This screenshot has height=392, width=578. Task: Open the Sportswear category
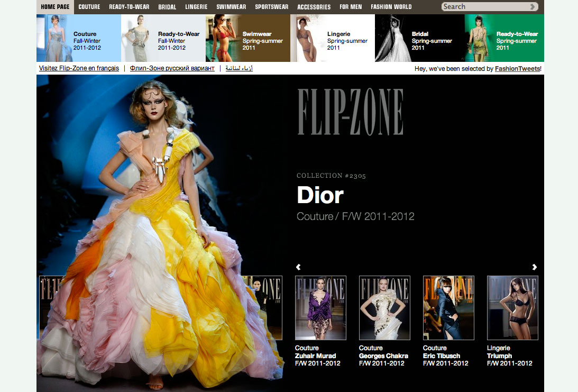point(271,7)
